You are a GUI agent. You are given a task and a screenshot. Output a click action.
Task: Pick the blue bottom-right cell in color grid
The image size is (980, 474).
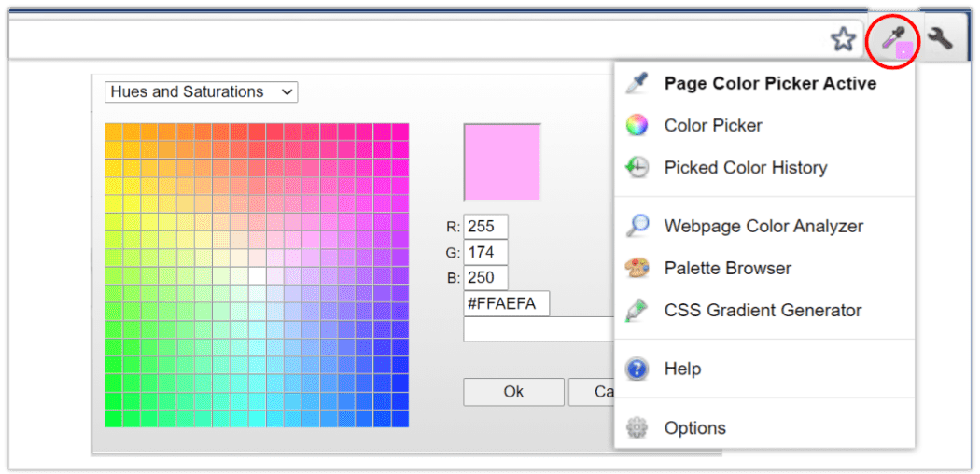click(x=400, y=418)
